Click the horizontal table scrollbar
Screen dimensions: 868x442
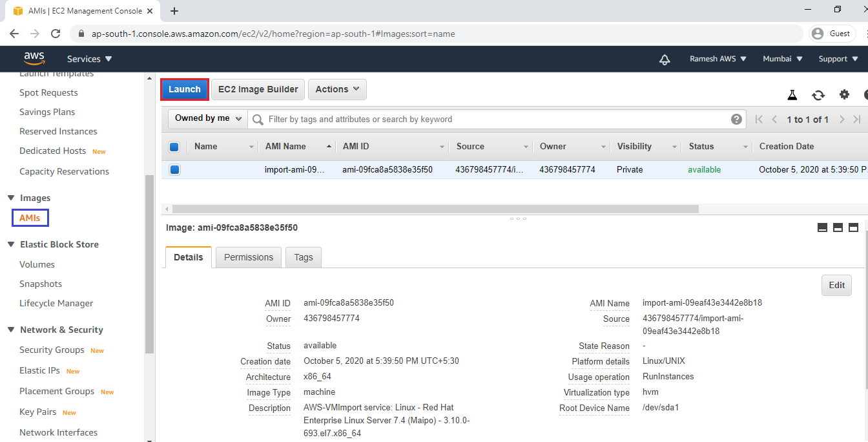point(435,209)
